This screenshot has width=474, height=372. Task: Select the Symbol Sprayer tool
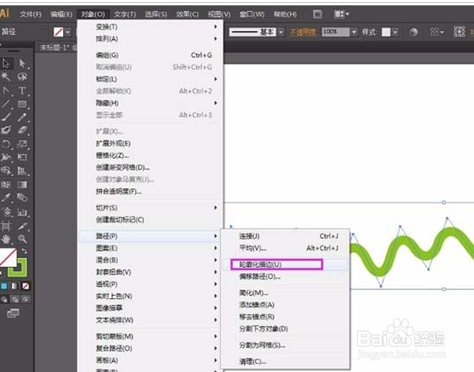tap(6, 212)
